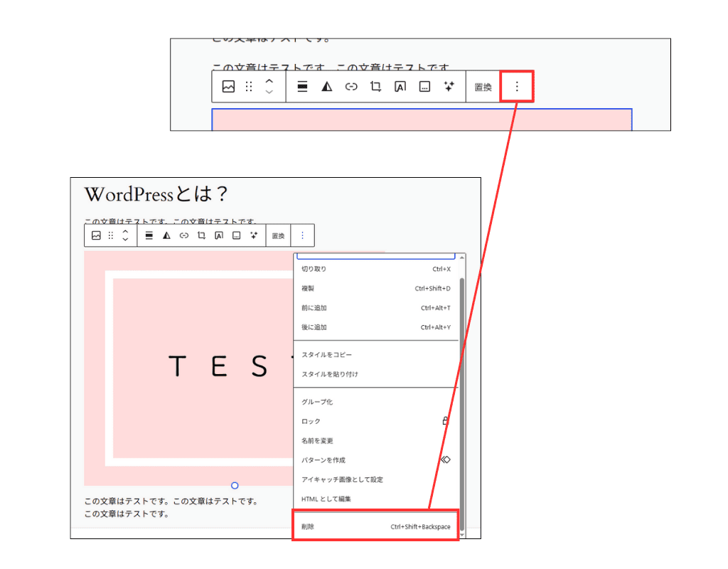728x569 pixels.
Task: Click caption icon in small toolbar
Action: [x=236, y=235]
